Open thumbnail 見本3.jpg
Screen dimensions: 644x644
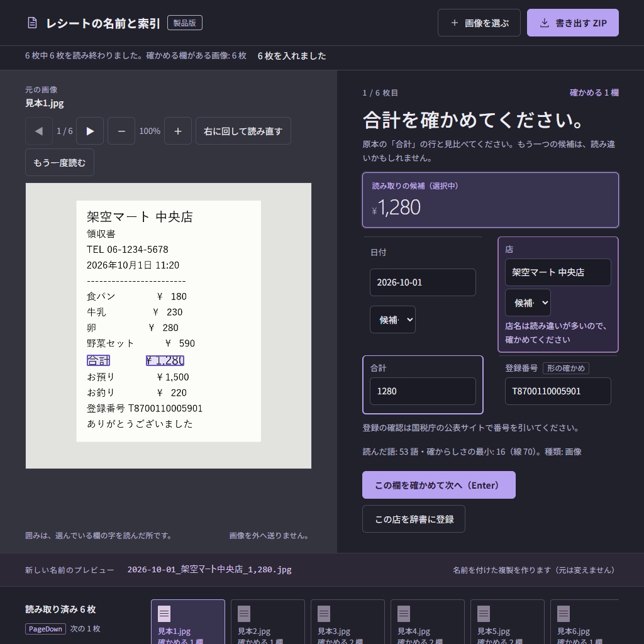point(347,622)
